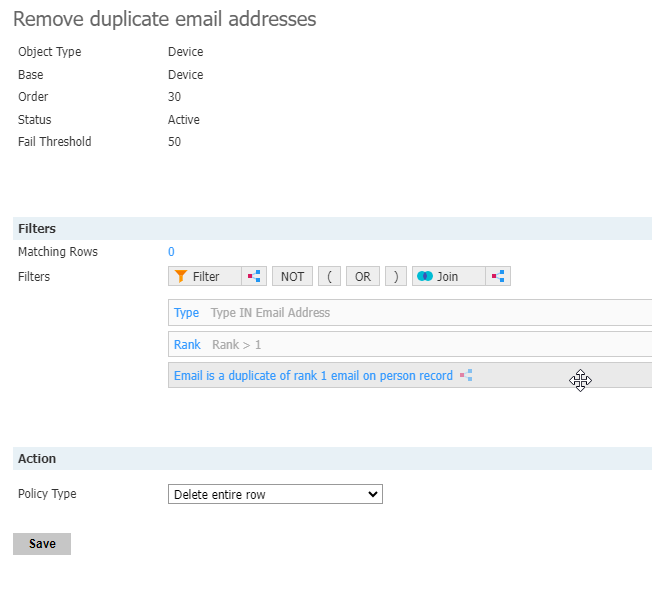Select the 'Rank > 1' condition text
Screen dimensions: 652x589
click(237, 344)
